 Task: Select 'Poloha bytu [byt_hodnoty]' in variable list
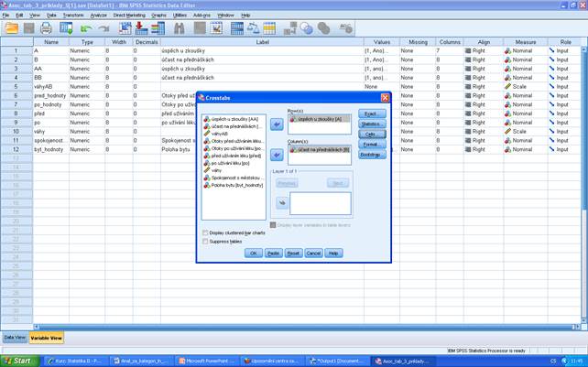pos(234,185)
